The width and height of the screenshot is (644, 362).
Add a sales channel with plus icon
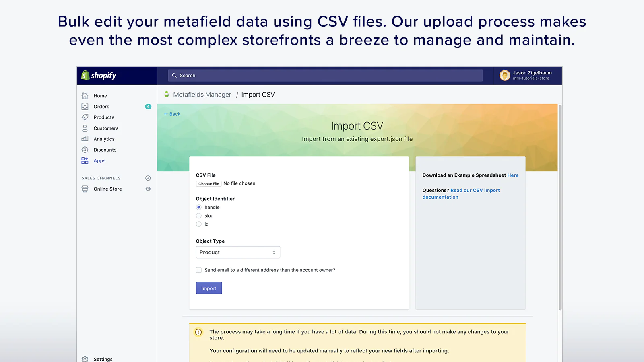coord(148,178)
